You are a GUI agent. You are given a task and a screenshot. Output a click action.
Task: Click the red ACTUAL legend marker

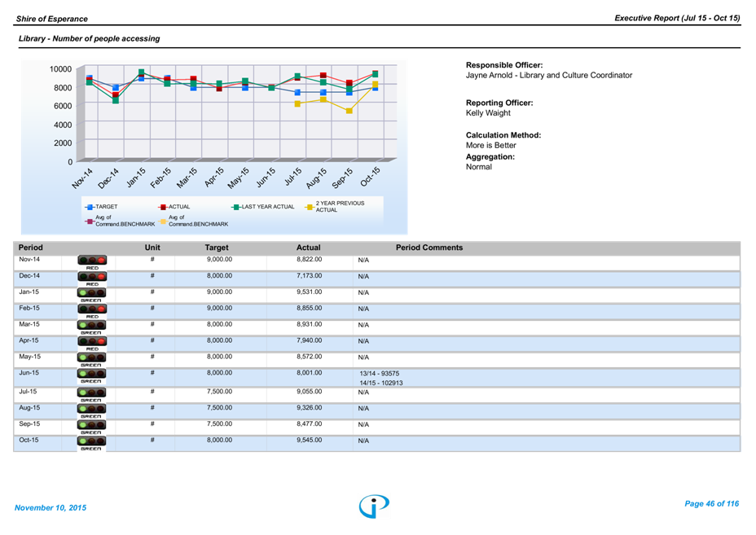[x=163, y=207]
